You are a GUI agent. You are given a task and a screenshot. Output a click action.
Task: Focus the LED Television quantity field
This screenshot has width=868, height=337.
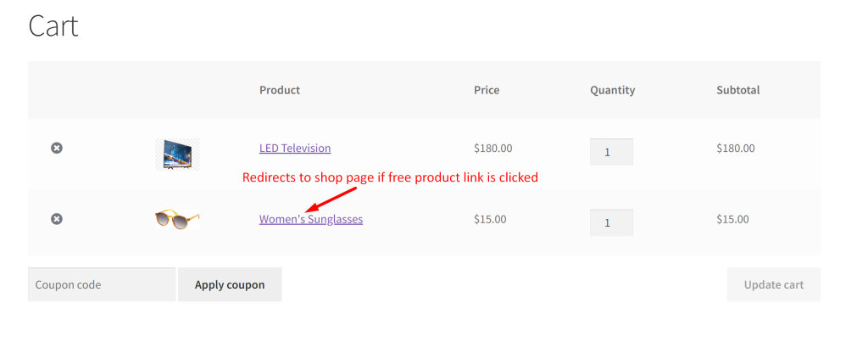(611, 152)
